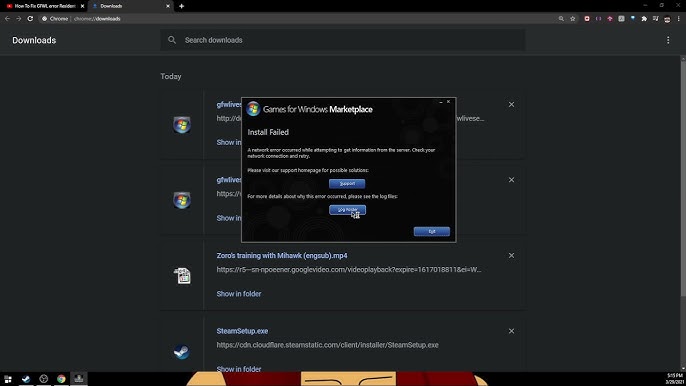Viewport: 686px width, 386px height.
Task: Click the first gfwlive installer icon
Action: click(182, 125)
